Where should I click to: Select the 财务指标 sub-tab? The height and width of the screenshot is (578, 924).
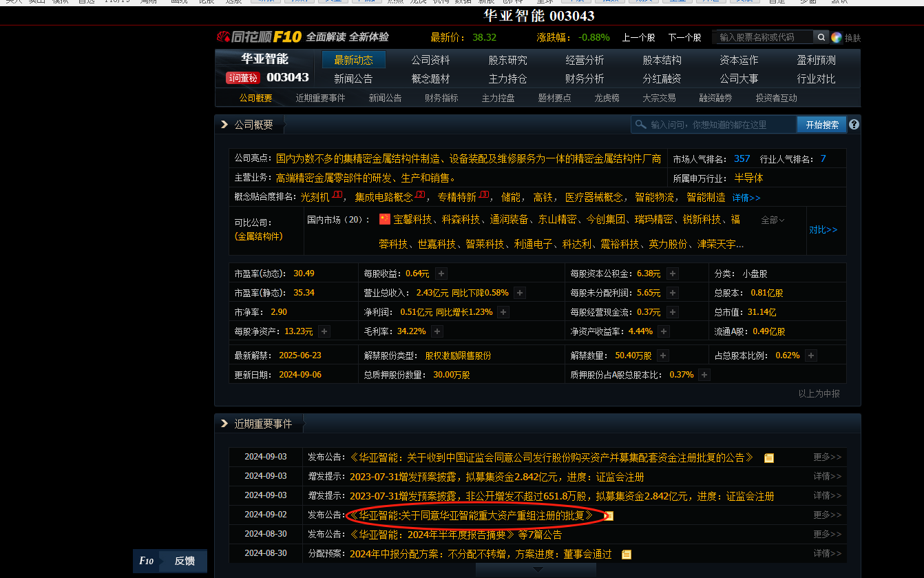pyautogui.click(x=441, y=98)
